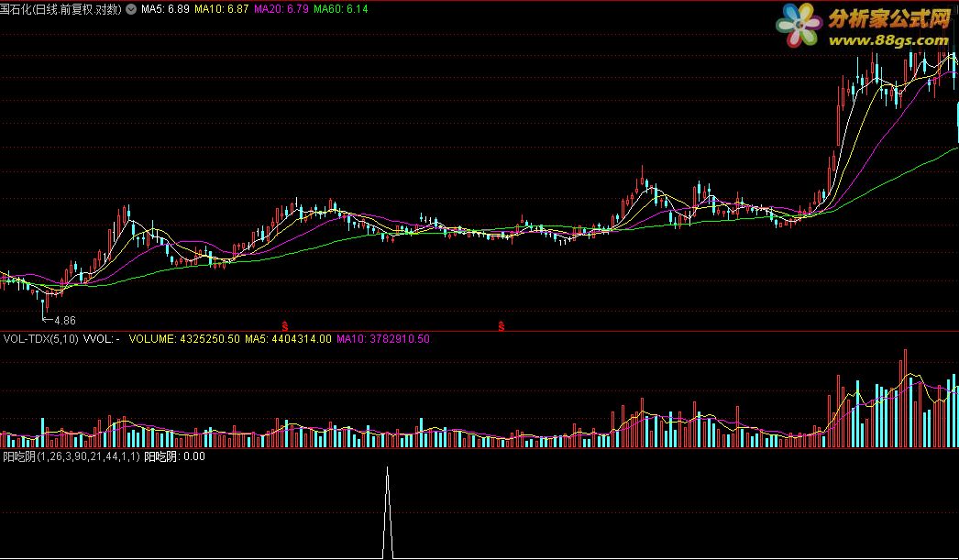Select the yellow MA10: 6.87 label
The image size is (959, 560).
(x=221, y=9)
